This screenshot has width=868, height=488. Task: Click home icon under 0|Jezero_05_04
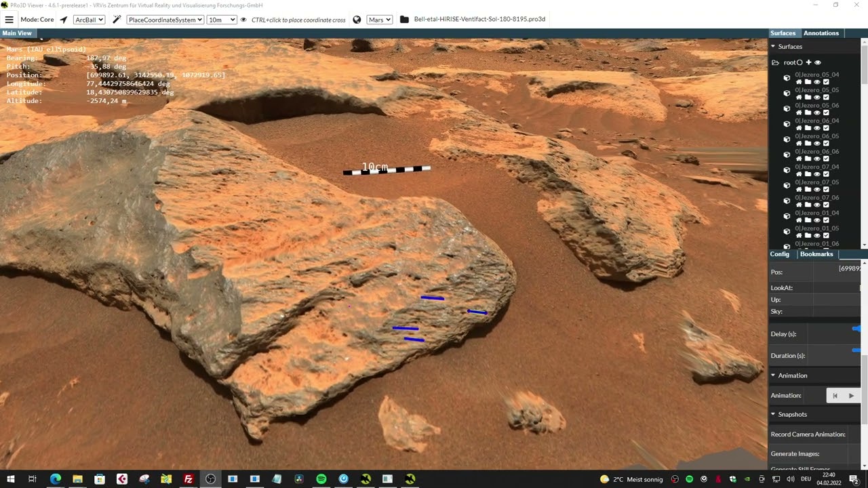click(x=799, y=82)
